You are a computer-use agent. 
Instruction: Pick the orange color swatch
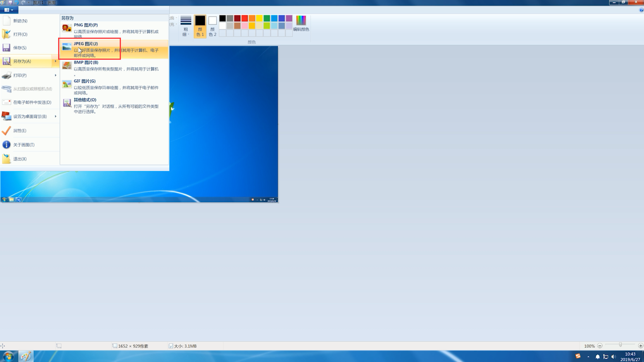(252, 18)
